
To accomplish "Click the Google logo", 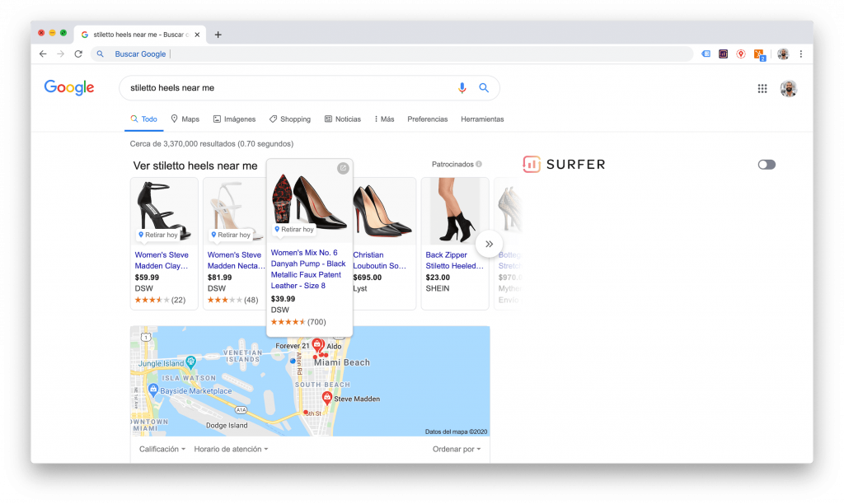I will [69, 87].
